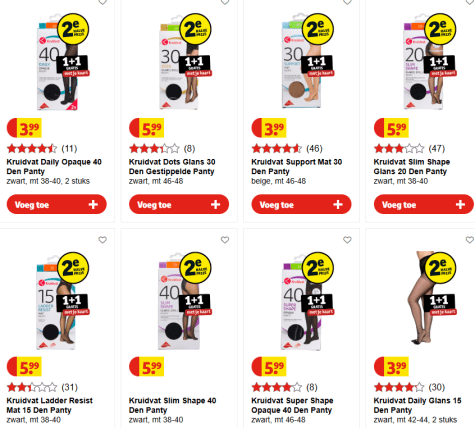View the 46 reviews of Support Mat 30 Den
This screenshot has width=475, height=428.
point(314,149)
